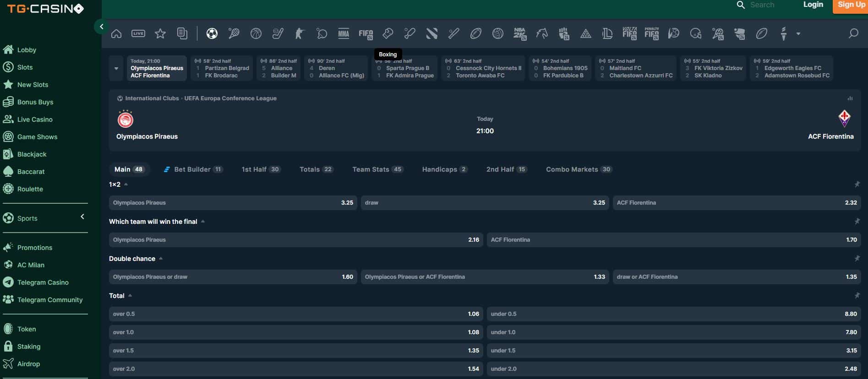Viewport: 868px width, 379px height.
Task: Select the League of Legends icon
Action: 607,33
